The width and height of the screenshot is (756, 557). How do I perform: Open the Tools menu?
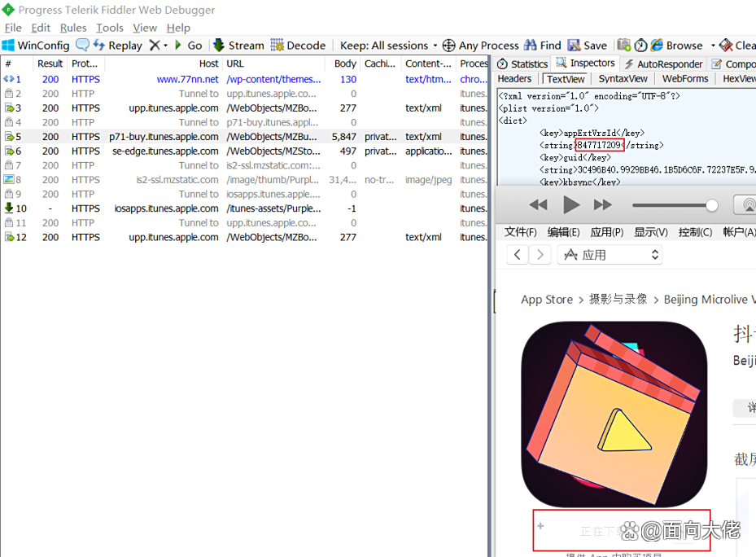tap(110, 28)
